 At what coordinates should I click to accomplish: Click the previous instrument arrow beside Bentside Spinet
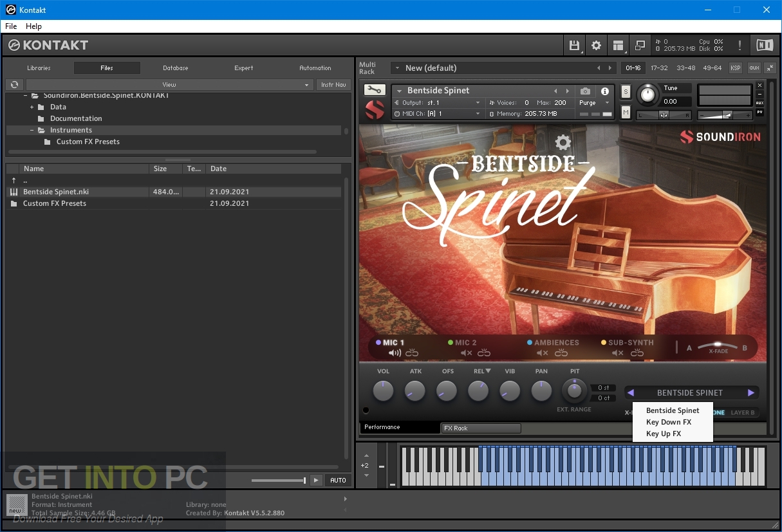click(556, 91)
